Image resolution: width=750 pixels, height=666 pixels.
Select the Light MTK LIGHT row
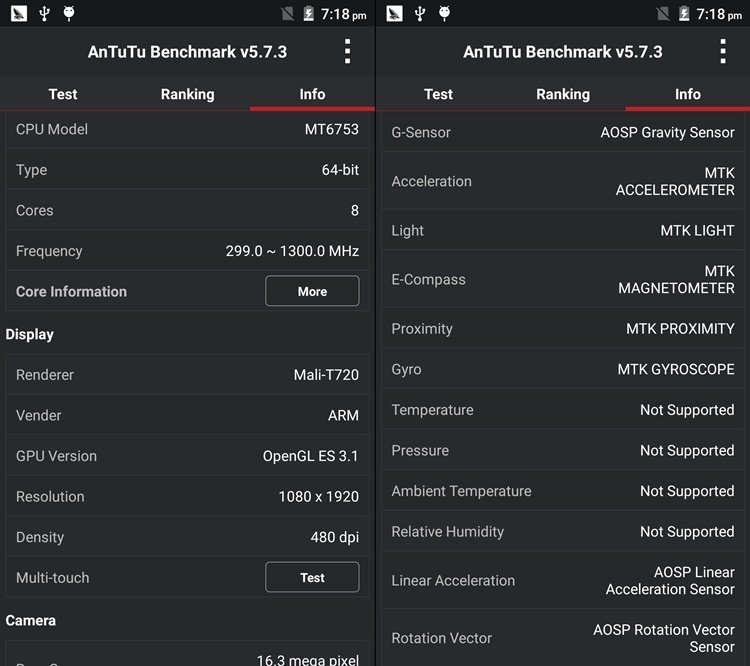(x=562, y=231)
